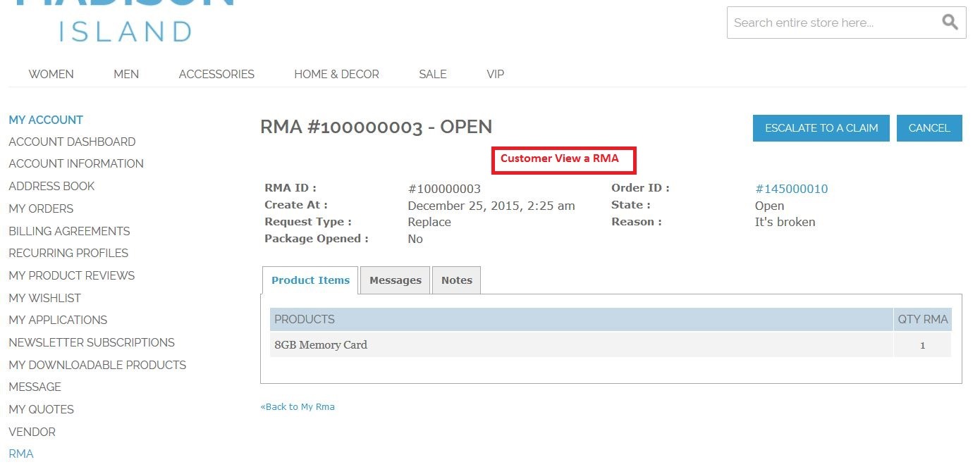The height and width of the screenshot is (474, 980).
Task: Click the RMA #100000003 - OPEN heading
Action: click(376, 127)
